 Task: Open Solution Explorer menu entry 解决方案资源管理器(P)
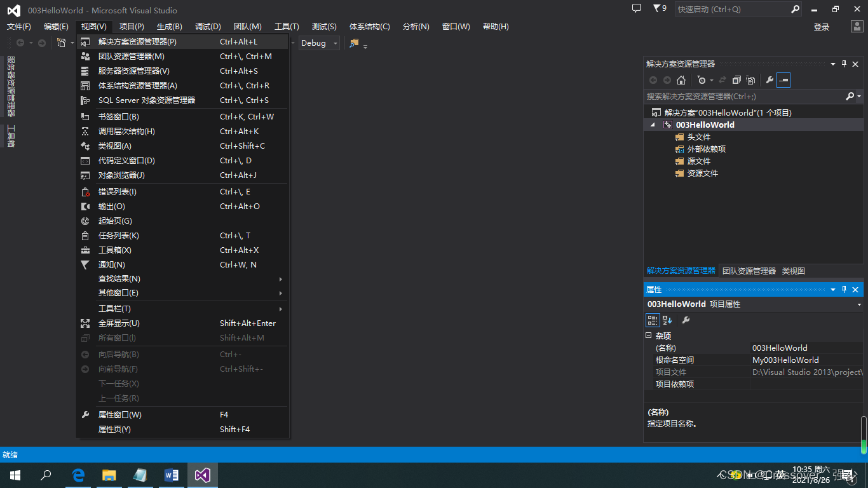point(182,41)
